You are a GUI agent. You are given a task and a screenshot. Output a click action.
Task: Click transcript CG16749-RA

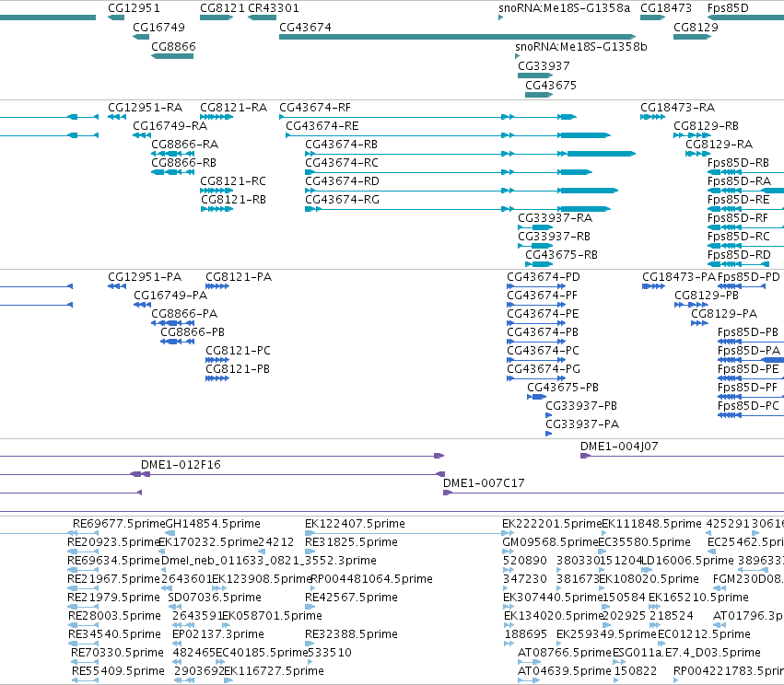point(170,126)
